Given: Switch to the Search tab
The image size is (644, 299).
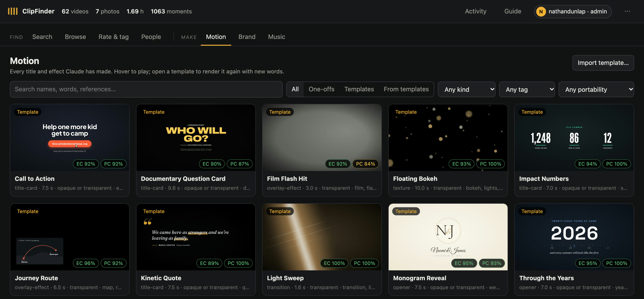Looking at the screenshot, I should pos(42,37).
